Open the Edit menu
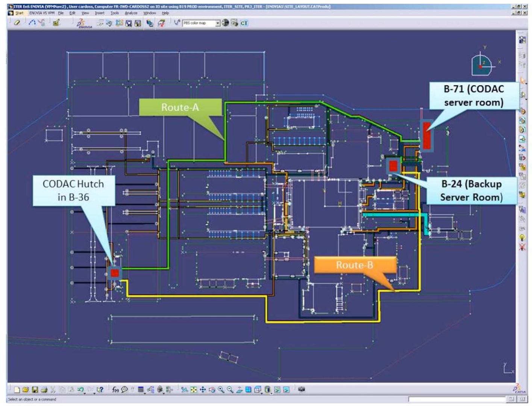This screenshot has height=406, width=532. tap(73, 13)
